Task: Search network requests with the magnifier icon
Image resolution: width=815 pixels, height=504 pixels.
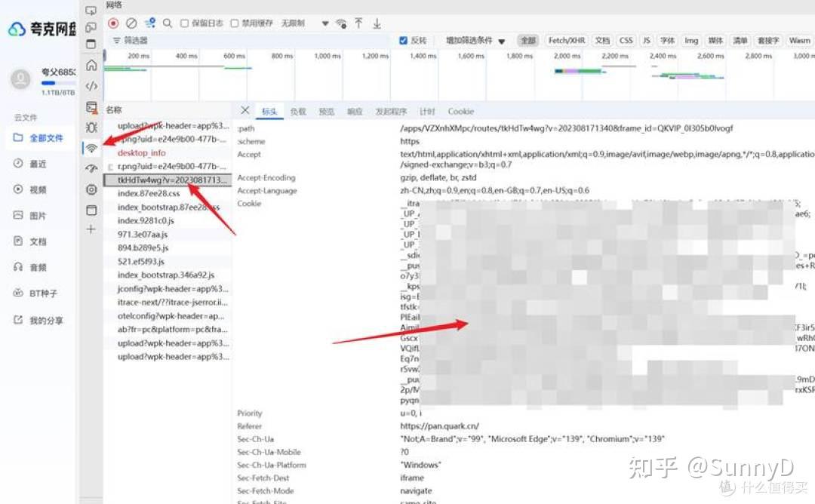Action: [x=166, y=23]
